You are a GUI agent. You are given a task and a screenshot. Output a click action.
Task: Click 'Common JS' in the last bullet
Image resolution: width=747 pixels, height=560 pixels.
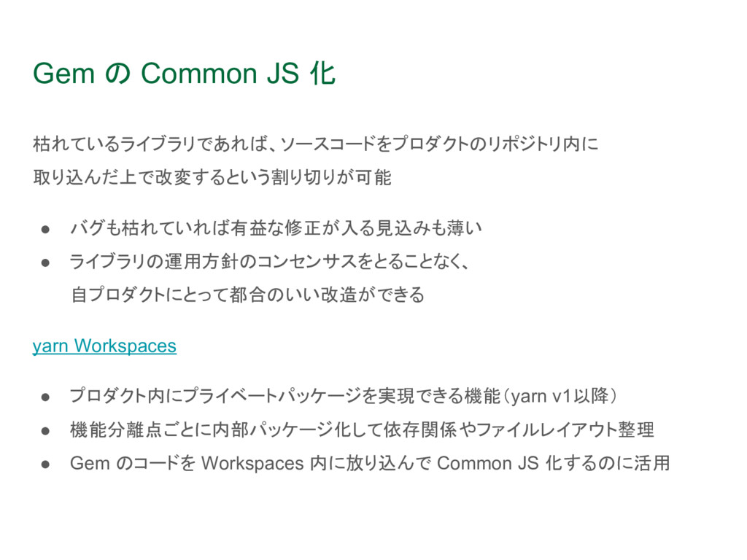pyautogui.click(x=488, y=463)
